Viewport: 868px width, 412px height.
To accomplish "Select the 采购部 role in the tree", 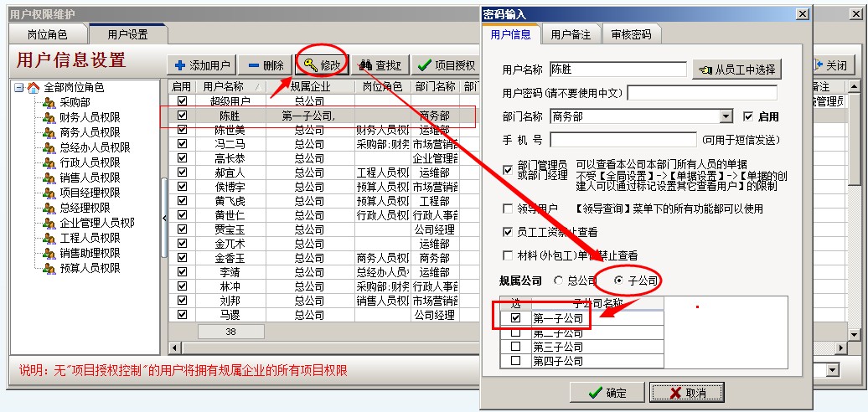I will (x=74, y=102).
